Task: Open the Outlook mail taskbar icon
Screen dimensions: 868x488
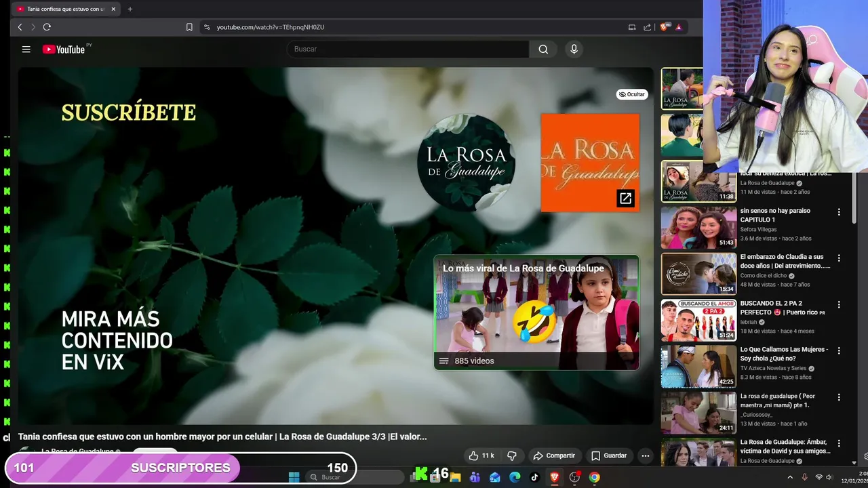Action: tap(495, 477)
